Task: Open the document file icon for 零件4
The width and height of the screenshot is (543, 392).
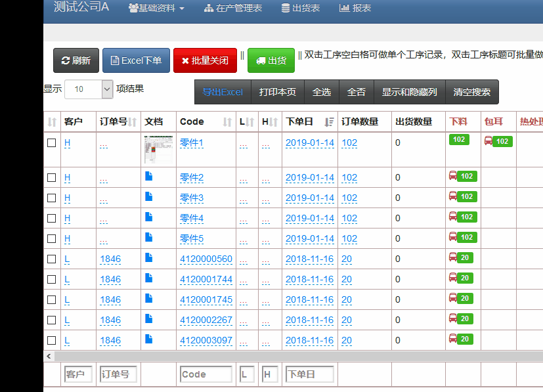Action: click(148, 217)
